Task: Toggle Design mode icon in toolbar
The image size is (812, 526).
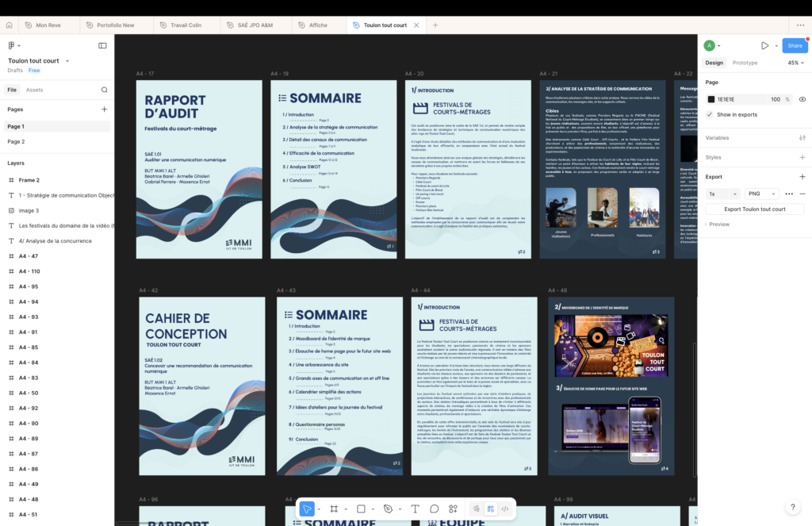Action: pos(490,509)
